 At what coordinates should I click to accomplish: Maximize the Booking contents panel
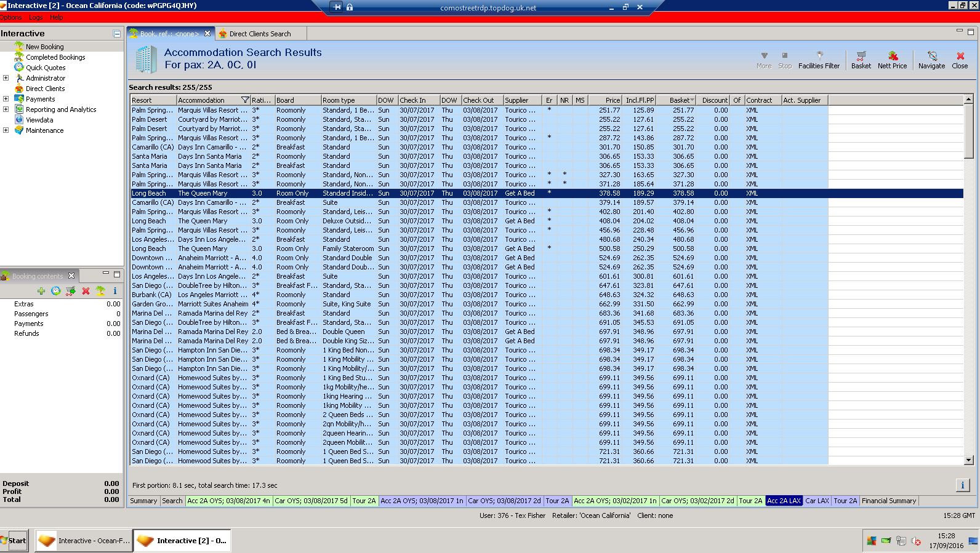116,274
